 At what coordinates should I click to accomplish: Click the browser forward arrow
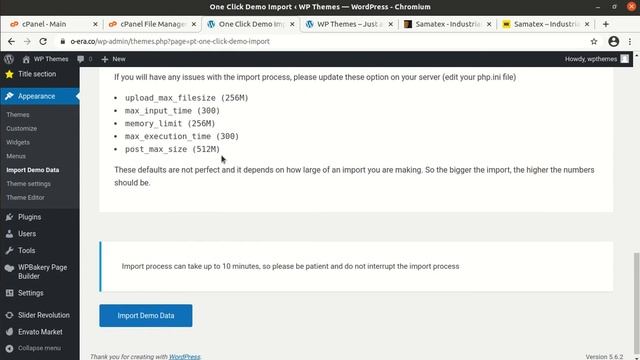[27, 41]
